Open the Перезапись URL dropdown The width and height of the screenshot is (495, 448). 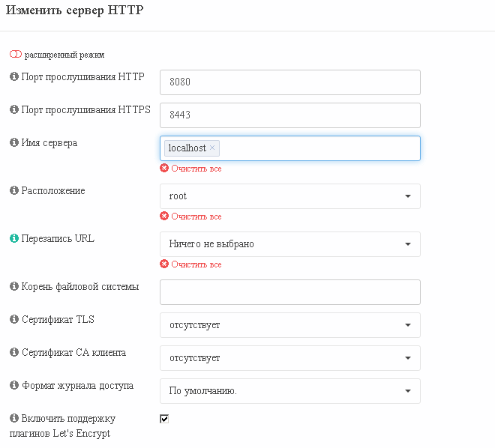pyautogui.click(x=290, y=244)
